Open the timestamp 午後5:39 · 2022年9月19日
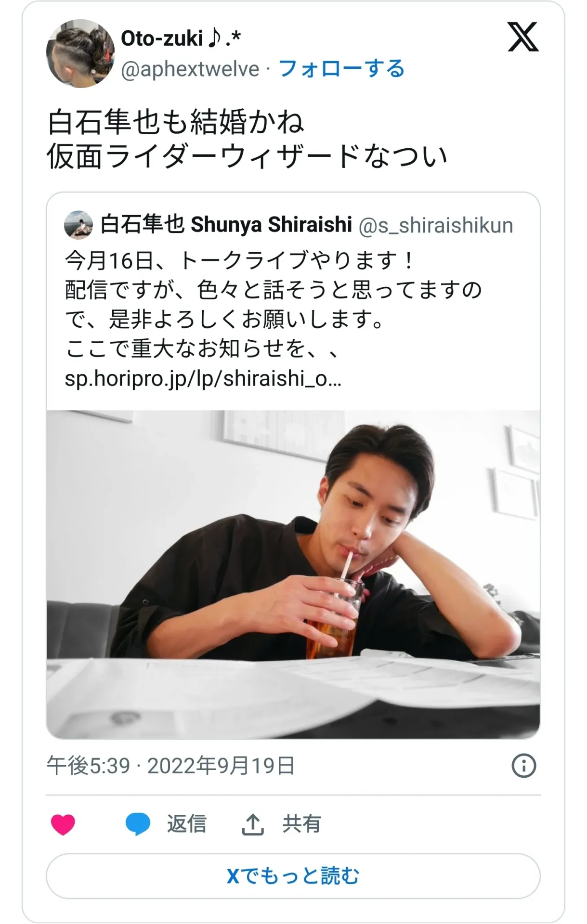587x924 pixels. pyautogui.click(x=170, y=765)
